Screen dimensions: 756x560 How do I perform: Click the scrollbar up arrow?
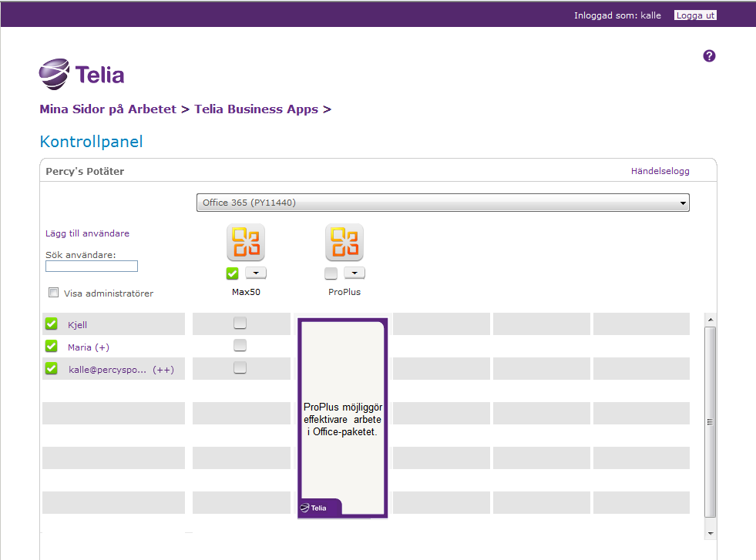[711, 320]
